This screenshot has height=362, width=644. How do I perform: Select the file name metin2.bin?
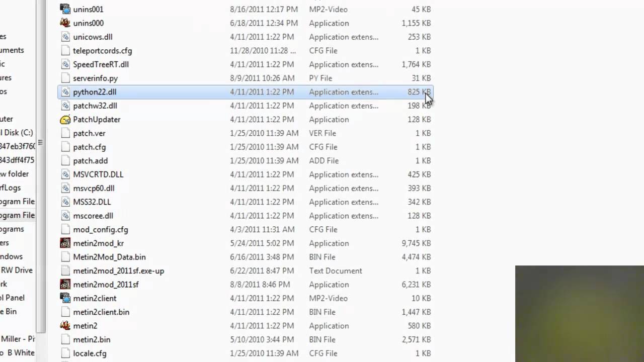[x=92, y=339]
